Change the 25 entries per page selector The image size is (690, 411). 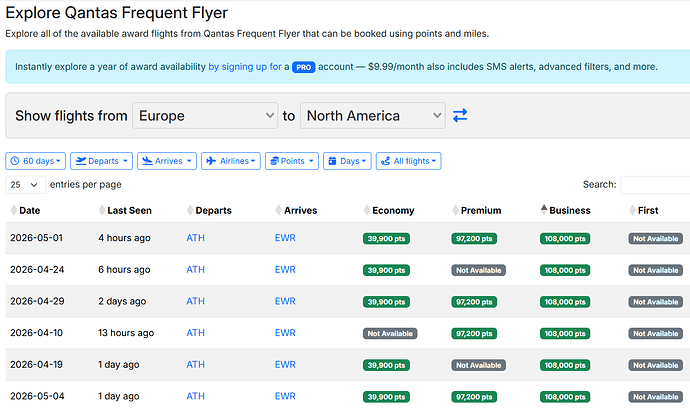point(26,185)
